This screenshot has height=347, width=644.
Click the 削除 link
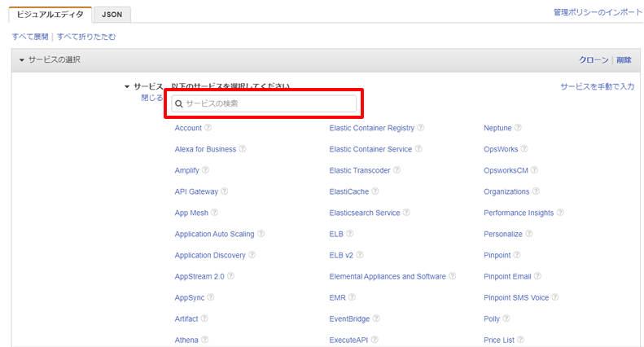[624, 60]
